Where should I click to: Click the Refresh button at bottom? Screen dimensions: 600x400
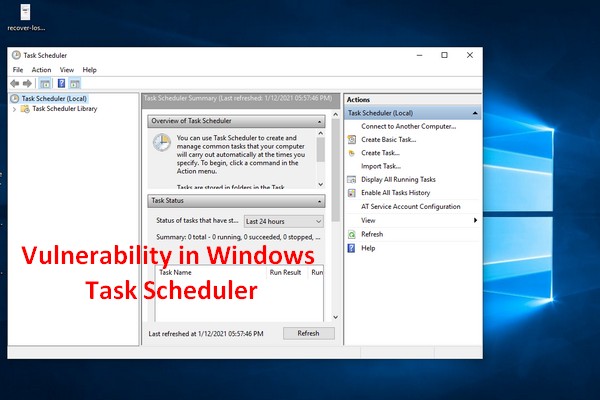tap(308, 333)
